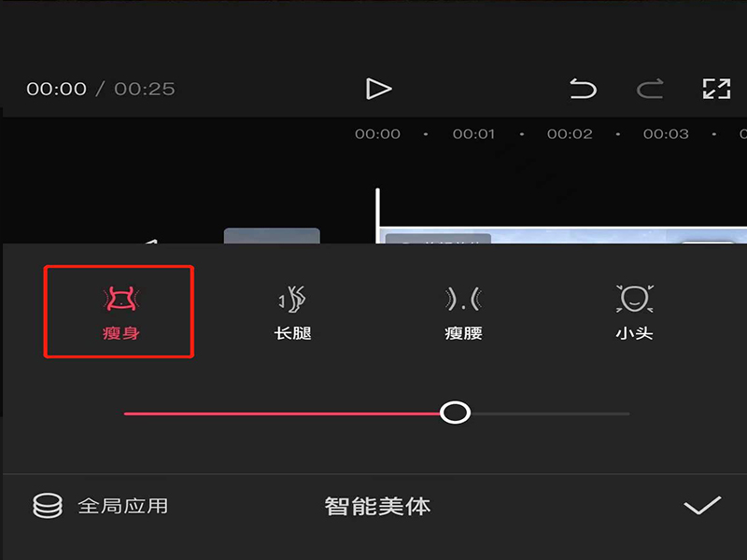Click the unfilled gray slider track
Image resolution: width=747 pixels, height=560 pixels.
(x=550, y=413)
